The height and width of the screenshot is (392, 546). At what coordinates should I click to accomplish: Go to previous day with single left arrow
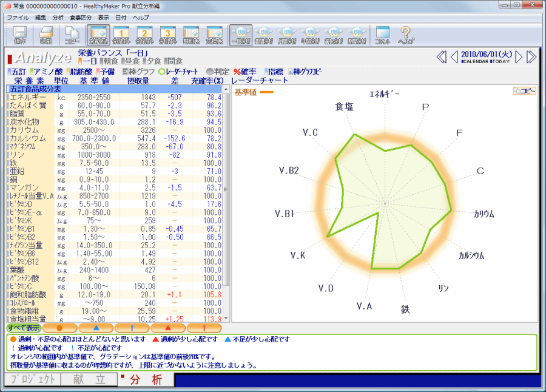tap(454, 57)
